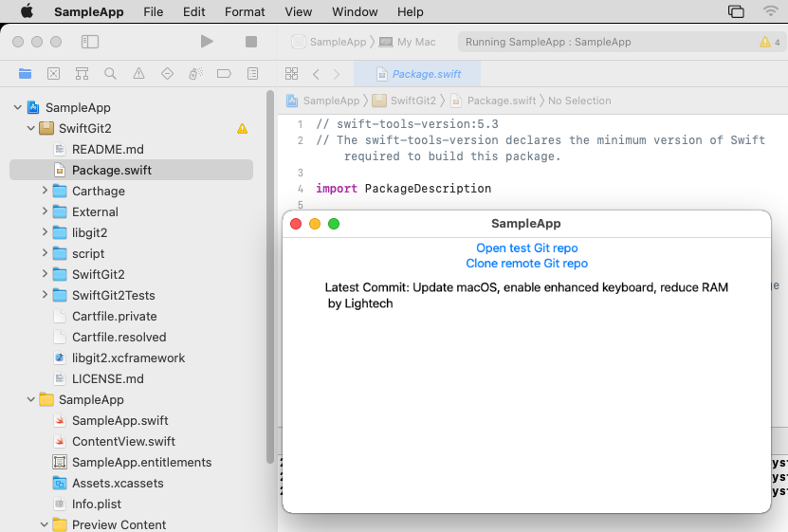Viewport: 788px width, 532px height.
Task: Open the Project navigator folder icon
Action: click(25, 74)
